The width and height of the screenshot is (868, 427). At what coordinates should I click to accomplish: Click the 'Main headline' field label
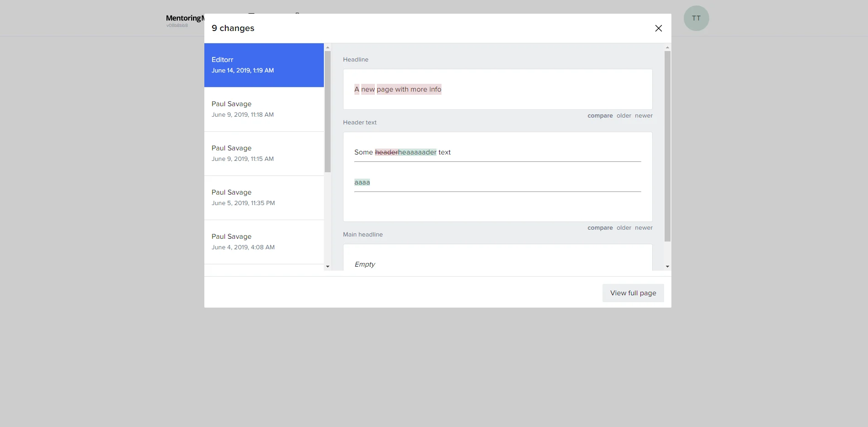click(x=363, y=235)
